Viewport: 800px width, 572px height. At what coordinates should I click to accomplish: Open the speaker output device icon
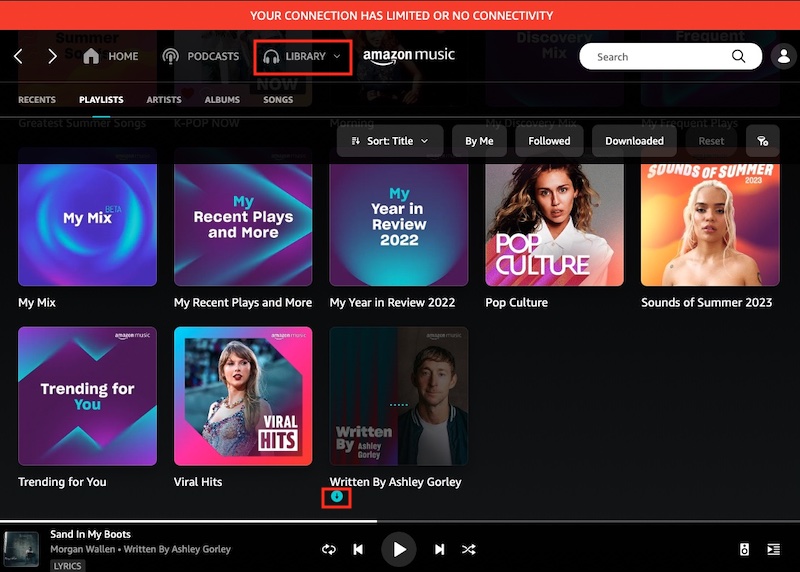(x=744, y=549)
